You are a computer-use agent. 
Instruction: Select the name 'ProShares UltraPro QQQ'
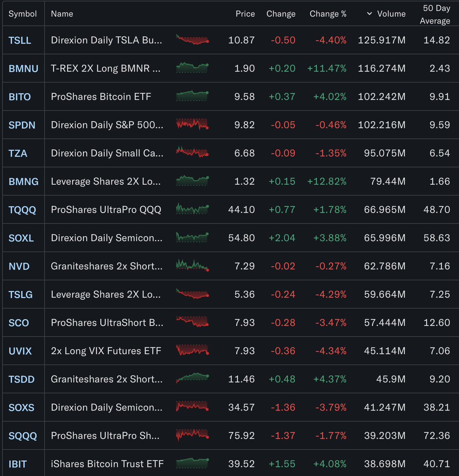tap(106, 210)
